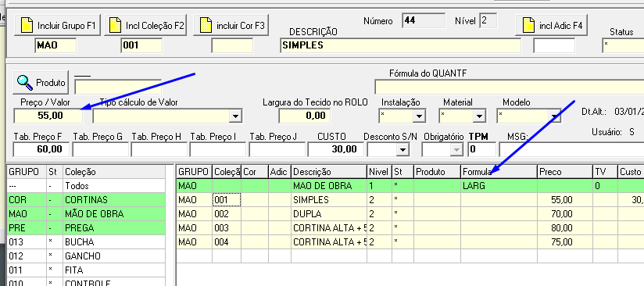Screen dimensions: 644x286
Task: Open the Tipo cálculo de Valor dropdown
Action: point(235,116)
